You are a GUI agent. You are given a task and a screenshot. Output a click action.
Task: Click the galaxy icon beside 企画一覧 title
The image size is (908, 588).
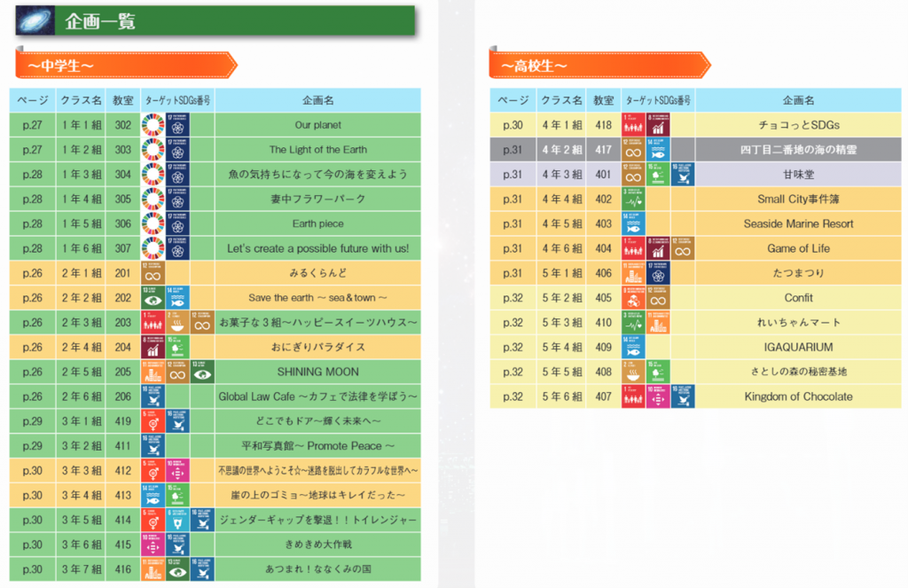33,21
